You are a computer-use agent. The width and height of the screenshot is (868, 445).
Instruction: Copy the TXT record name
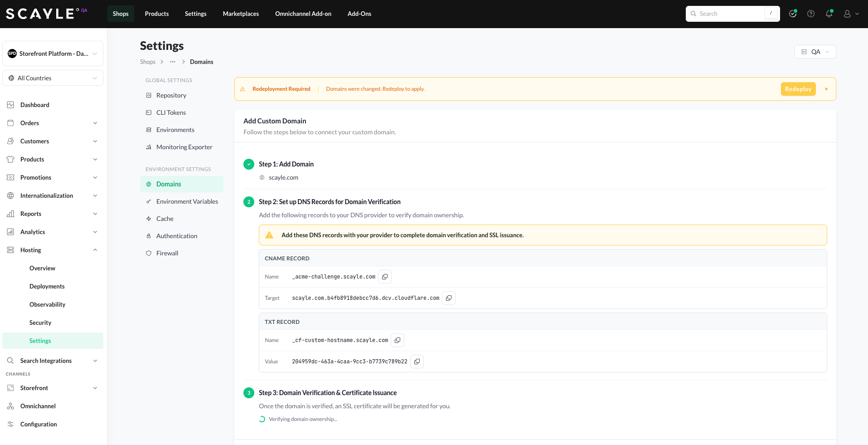pos(398,340)
